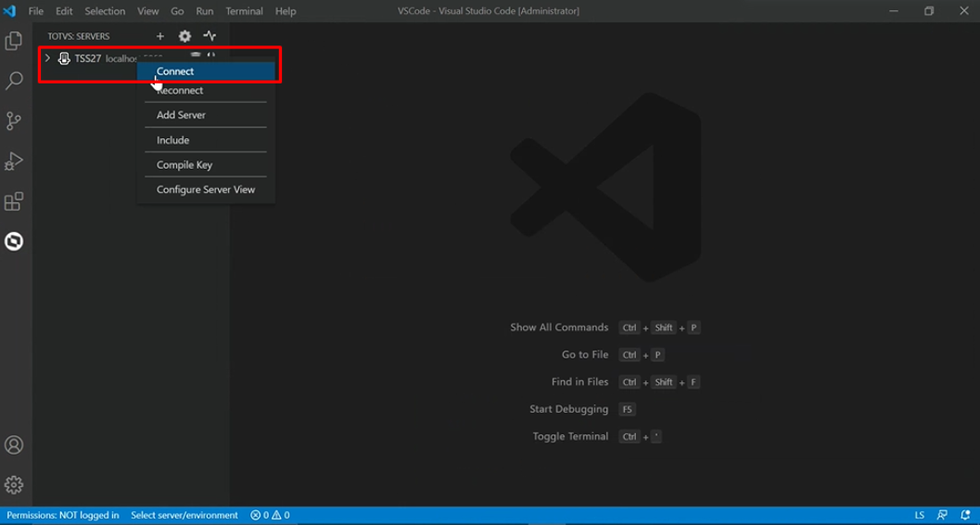Choose Compile Key from the context menu
The width and height of the screenshot is (980, 525).
tap(206, 165)
